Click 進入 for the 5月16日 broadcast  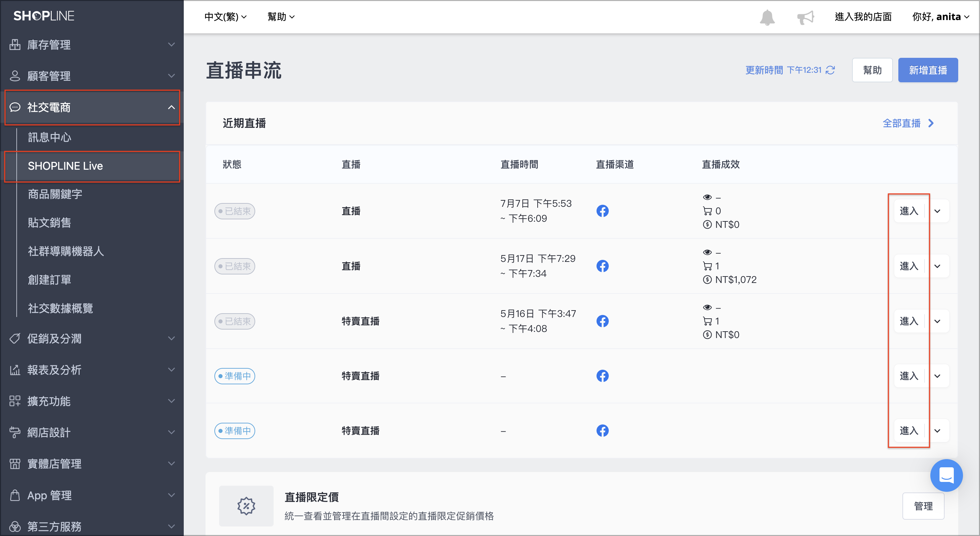click(909, 321)
